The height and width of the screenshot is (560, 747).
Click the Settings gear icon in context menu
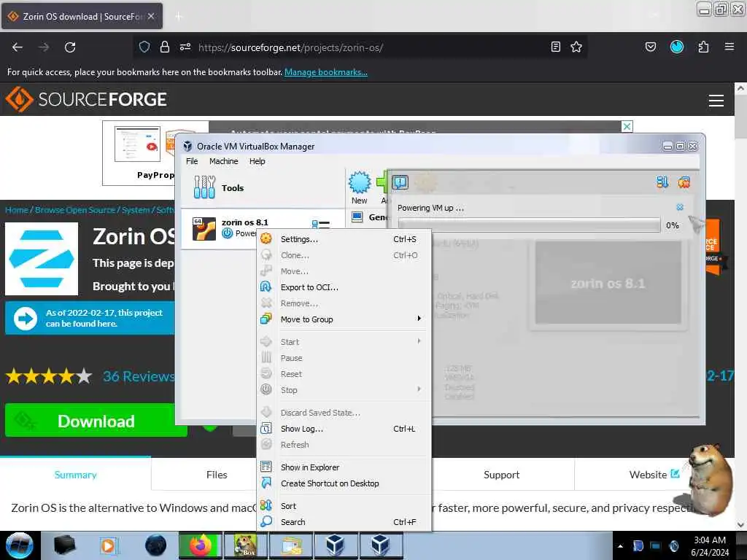266,238
